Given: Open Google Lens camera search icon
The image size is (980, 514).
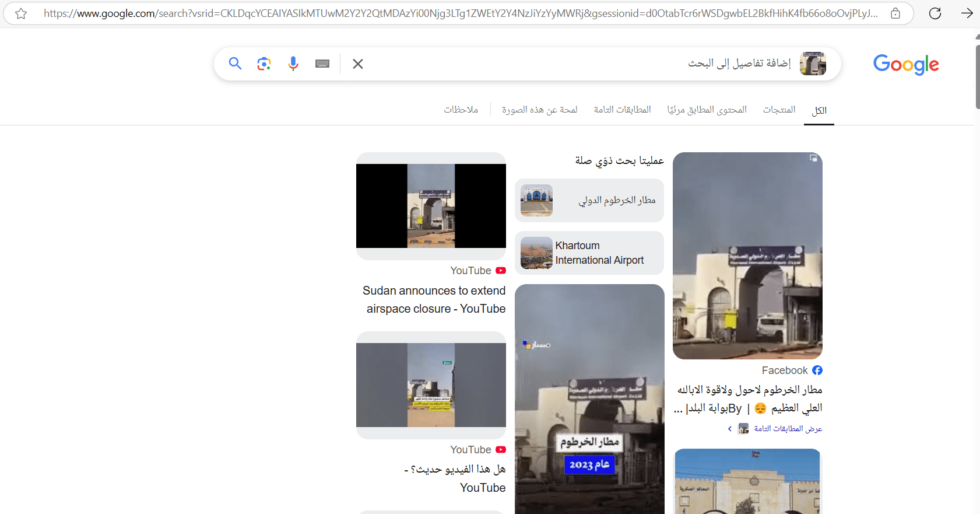Looking at the screenshot, I should point(264,64).
